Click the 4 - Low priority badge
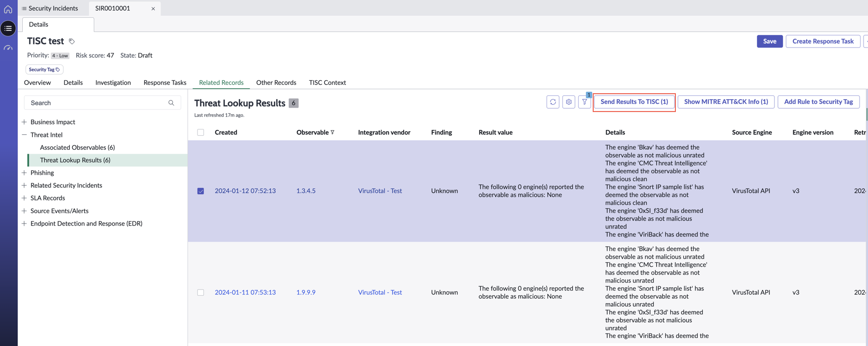 pyautogui.click(x=60, y=56)
